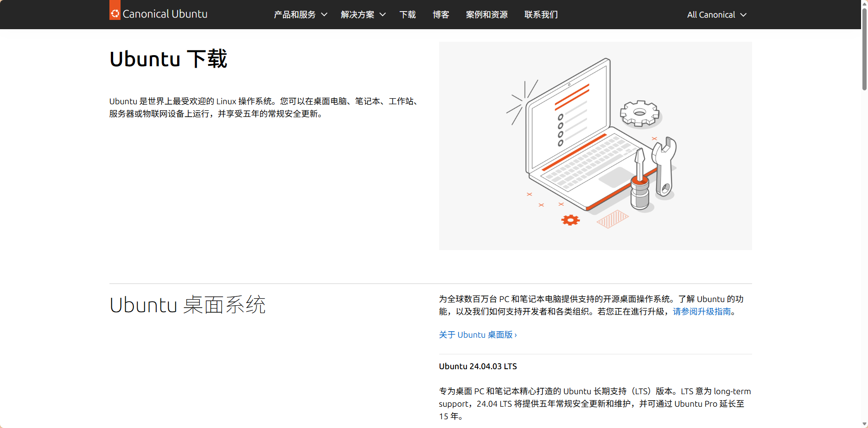The width and height of the screenshot is (868, 428).
Task: Click the page vertical scrollbar thumb
Action: point(864,48)
